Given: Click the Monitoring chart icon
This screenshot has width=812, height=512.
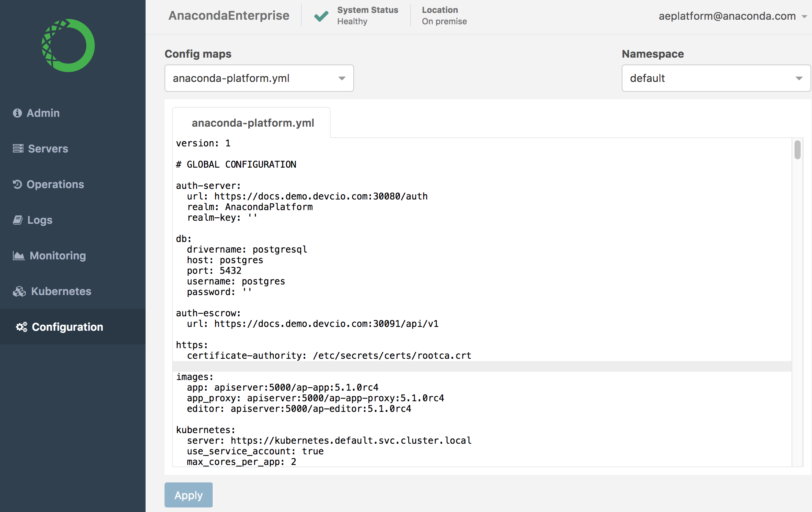Looking at the screenshot, I should (19, 256).
